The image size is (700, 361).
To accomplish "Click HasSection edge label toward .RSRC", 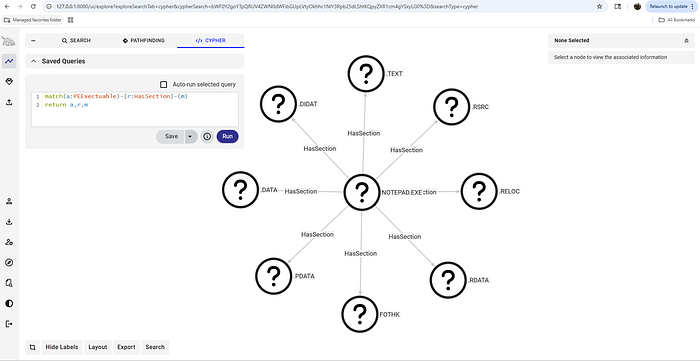I will (406, 150).
